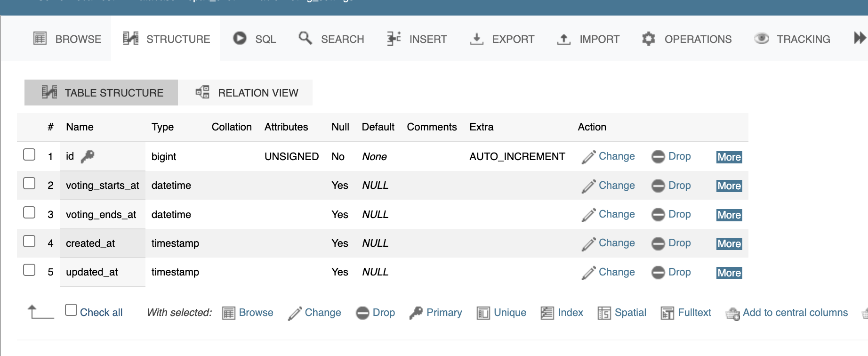Click the Add to central columns icon

732,313
